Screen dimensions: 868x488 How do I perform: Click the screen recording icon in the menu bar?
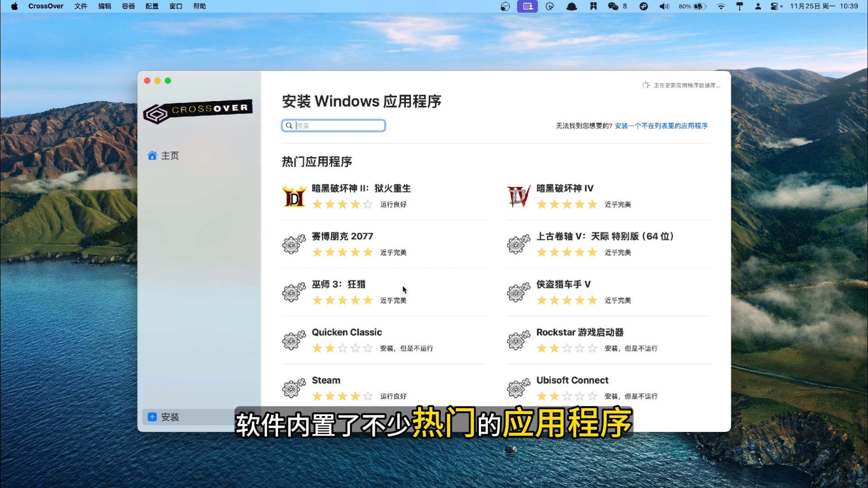(528, 6)
